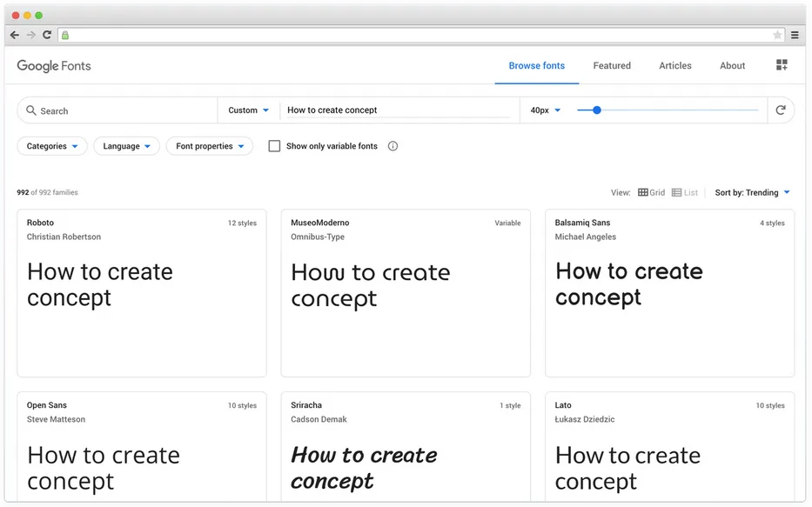The image size is (812, 507).
Task: Click designer name Łukasz Dziedzic
Action: click(585, 419)
